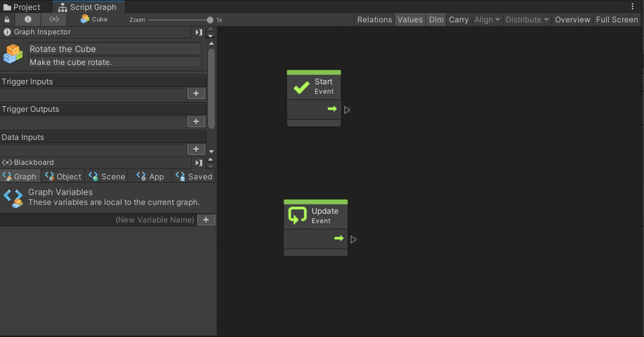The image size is (644, 337).
Task: Click the Start node output port triangle
Action: (x=347, y=110)
